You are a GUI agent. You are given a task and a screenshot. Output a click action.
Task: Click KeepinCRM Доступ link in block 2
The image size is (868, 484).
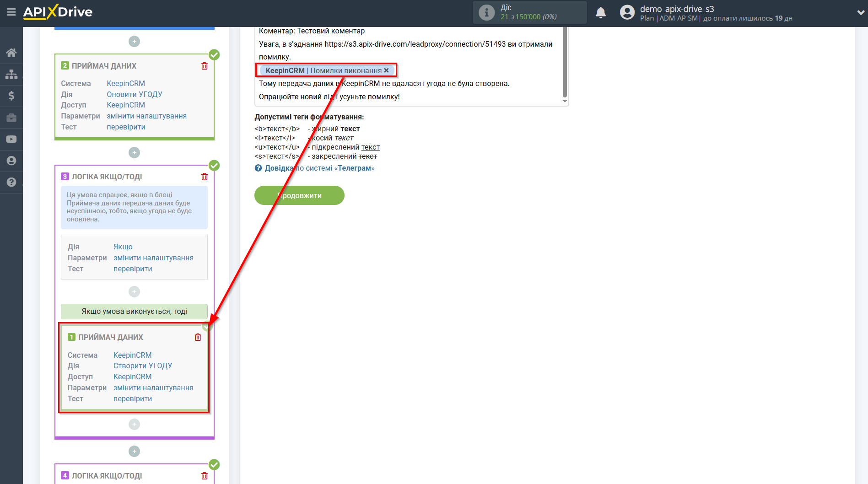(126, 105)
